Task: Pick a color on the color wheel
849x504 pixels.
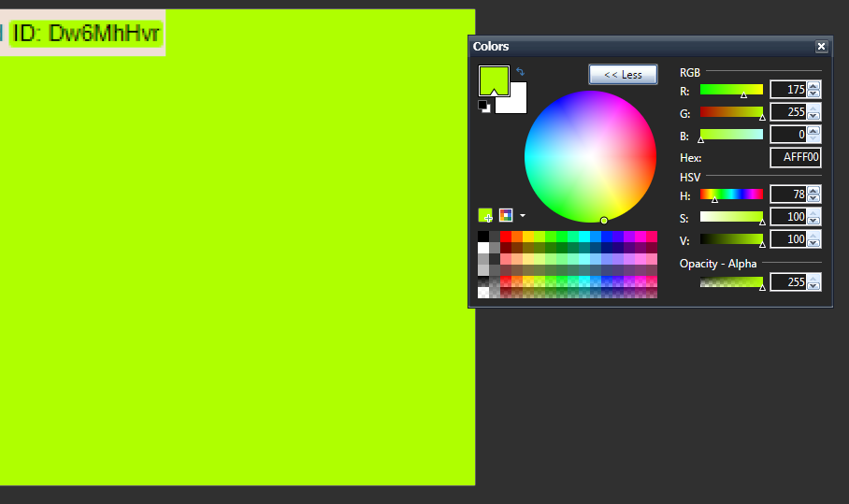Action: (x=590, y=156)
